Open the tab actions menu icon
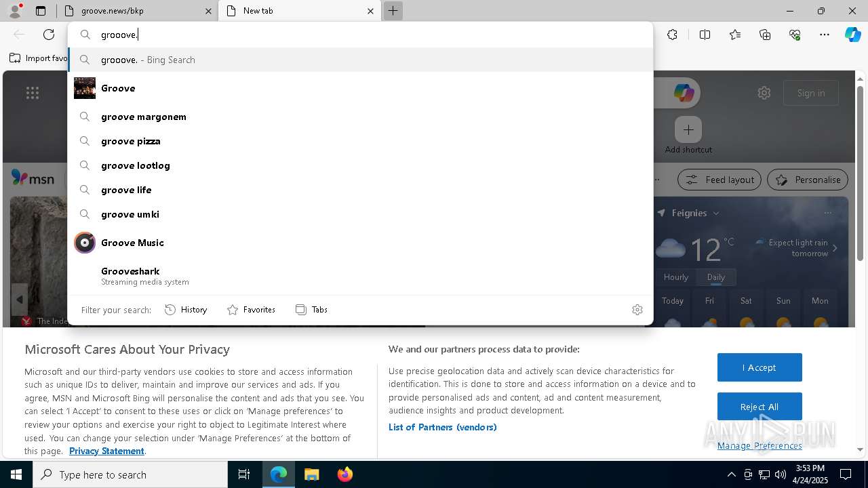Screen dimensions: 868x488 click(x=41, y=11)
